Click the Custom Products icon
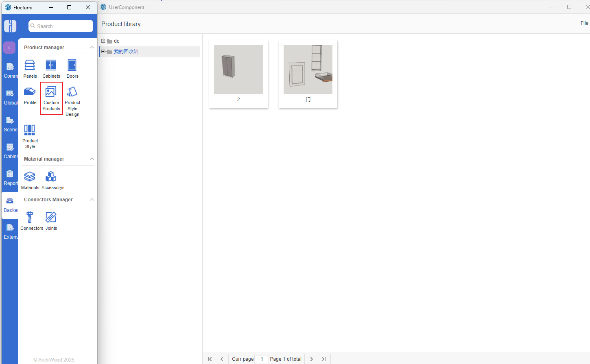The width and height of the screenshot is (590, 364). [x=51, y=98]
